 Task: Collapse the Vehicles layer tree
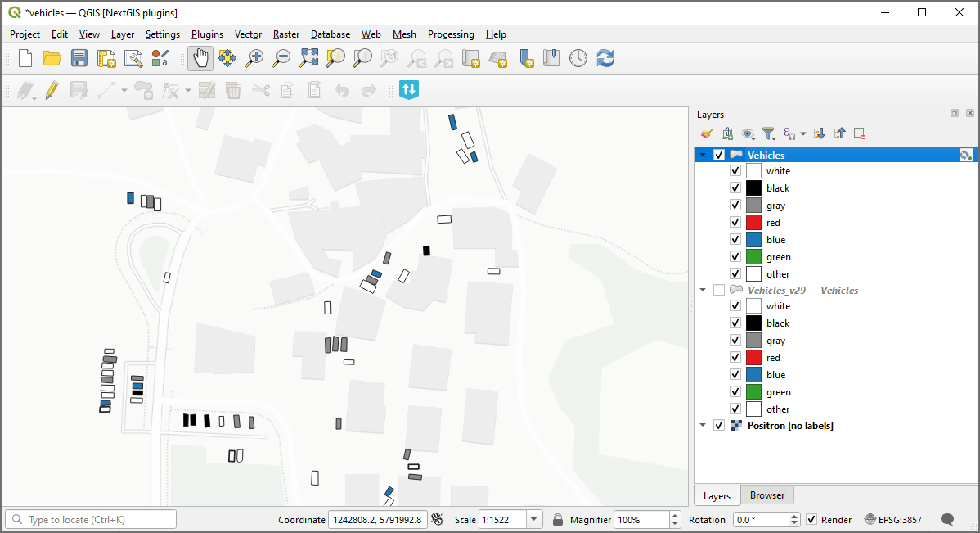702,155
